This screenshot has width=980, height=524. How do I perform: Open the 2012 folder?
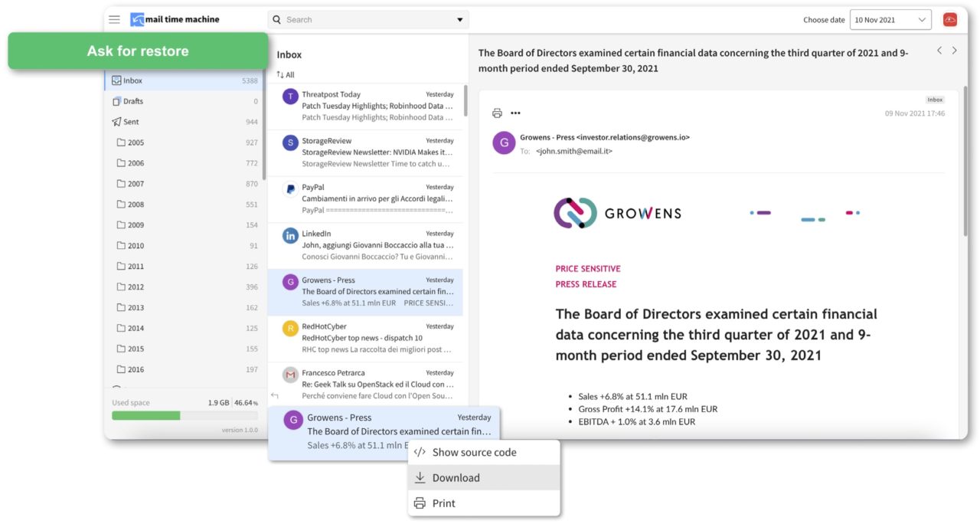pyautogui.click(x=184, y=287)
